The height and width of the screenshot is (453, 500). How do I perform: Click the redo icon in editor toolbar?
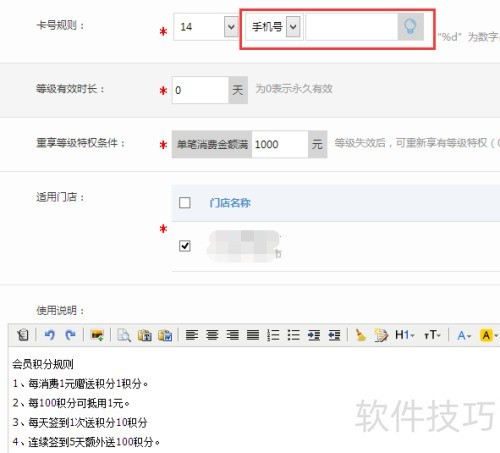click(x=70, y=335)
